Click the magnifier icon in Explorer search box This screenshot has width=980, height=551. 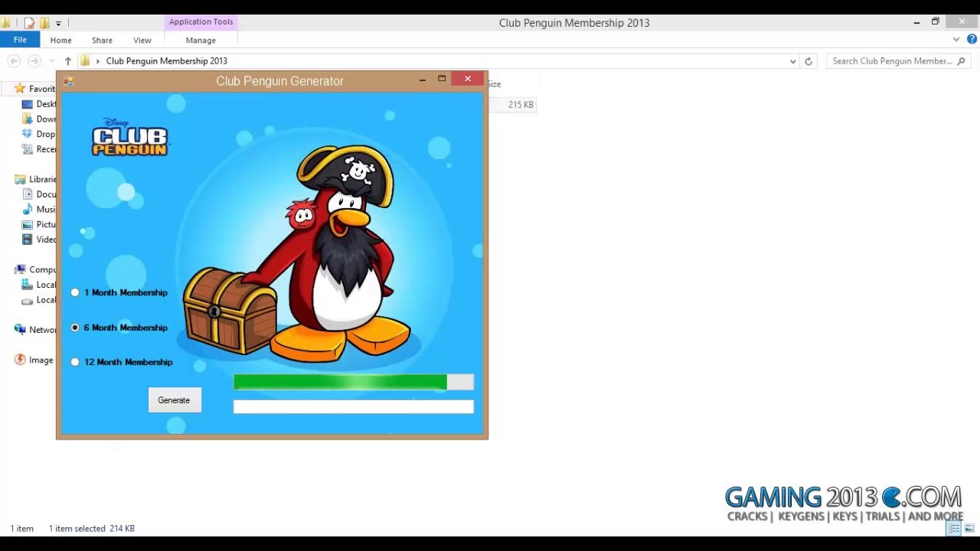[962, 61]
